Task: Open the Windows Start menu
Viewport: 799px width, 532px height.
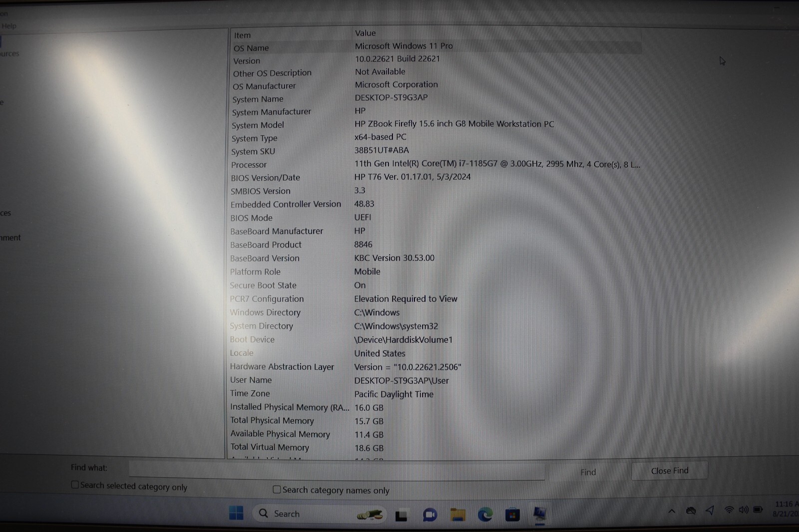Action: point(236,513)
